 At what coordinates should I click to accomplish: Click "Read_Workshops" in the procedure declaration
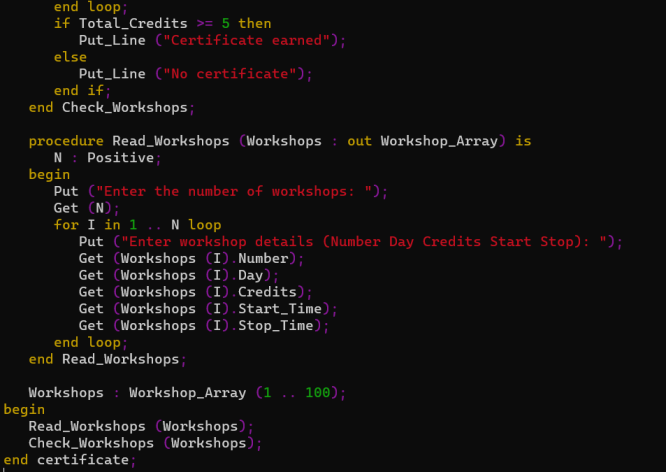click(171, 141)
